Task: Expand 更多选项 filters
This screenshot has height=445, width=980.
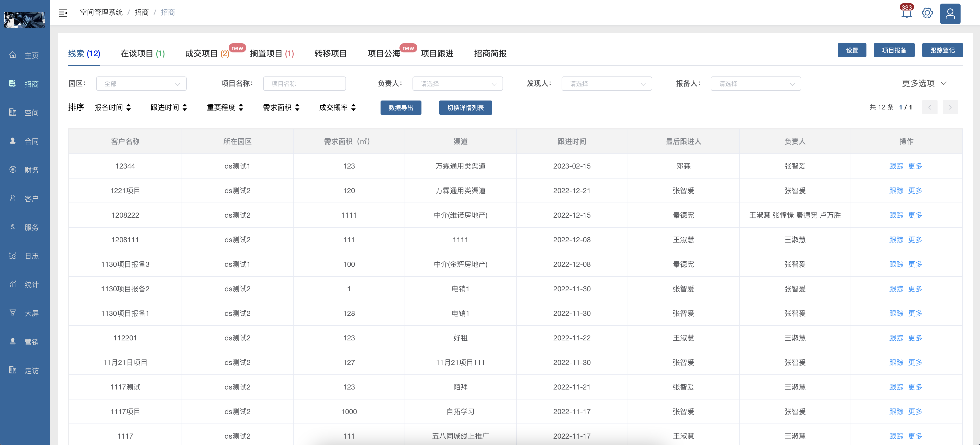Action: click(924, 83)
